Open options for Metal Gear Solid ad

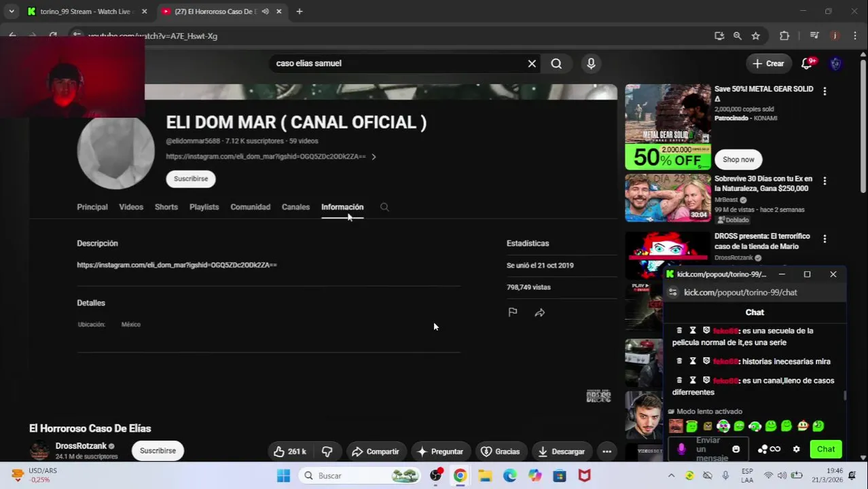click(825, 91)
